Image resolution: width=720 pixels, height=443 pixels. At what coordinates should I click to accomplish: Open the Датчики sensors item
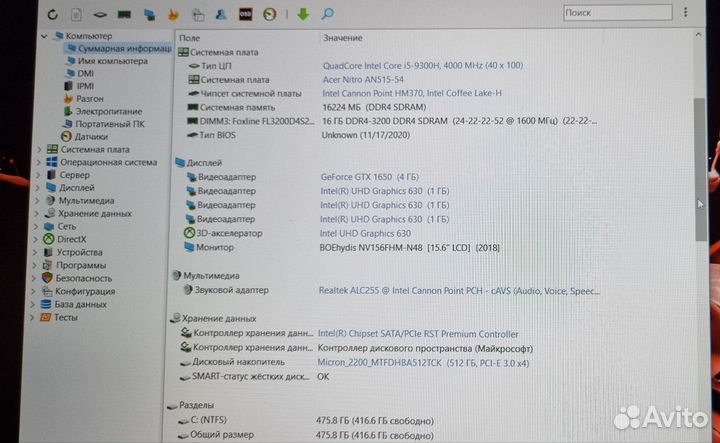pos(84,136)
